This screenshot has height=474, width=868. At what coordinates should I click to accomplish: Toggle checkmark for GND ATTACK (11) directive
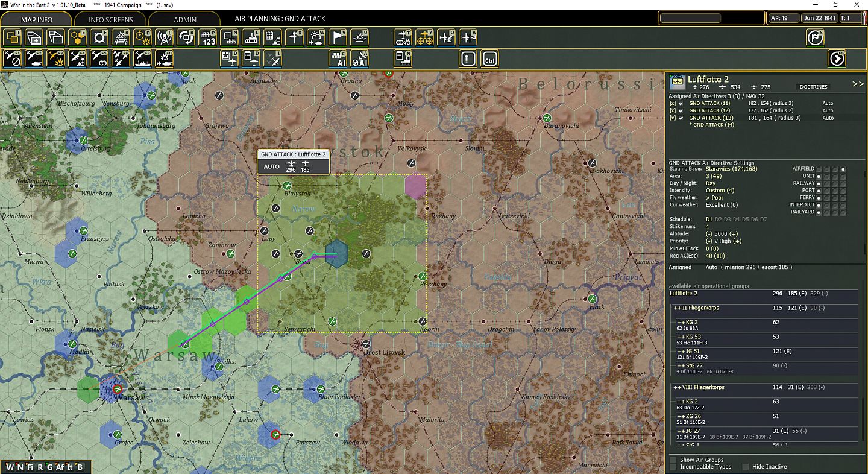click(x=681, y=103)
